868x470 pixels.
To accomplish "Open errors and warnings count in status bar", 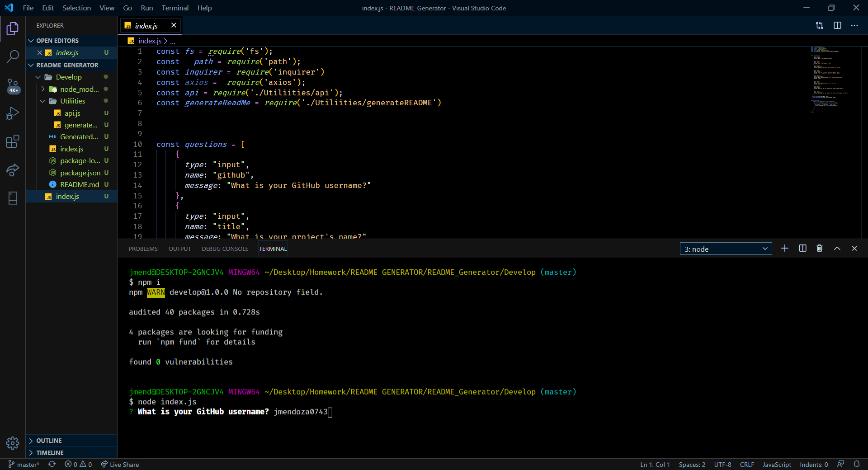I will click(x=78, y=464).
